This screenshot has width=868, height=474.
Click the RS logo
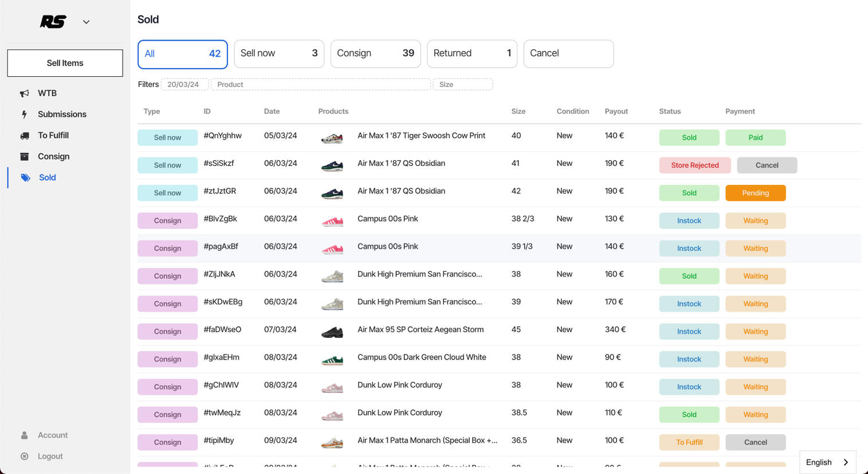point(53,22)
